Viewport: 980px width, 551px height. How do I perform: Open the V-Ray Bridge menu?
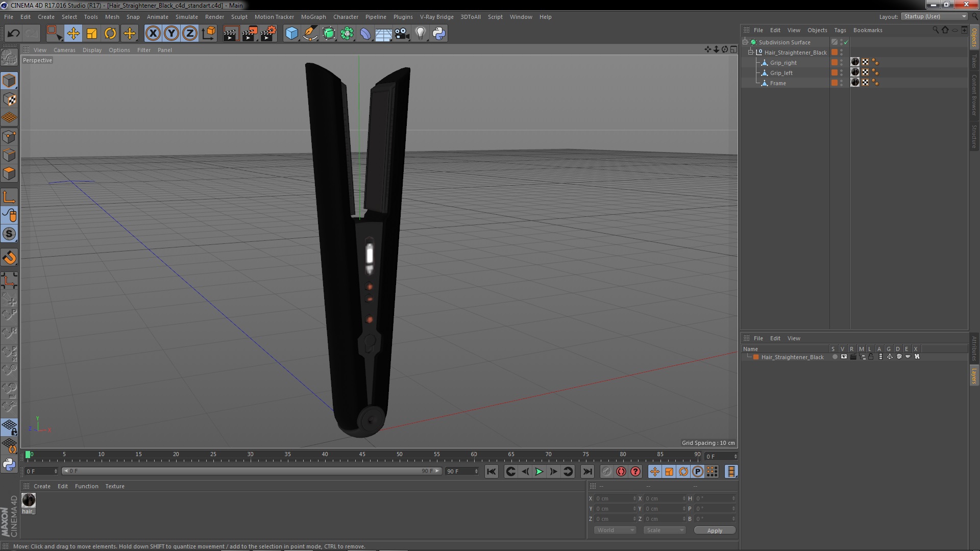tap(436, 17)
